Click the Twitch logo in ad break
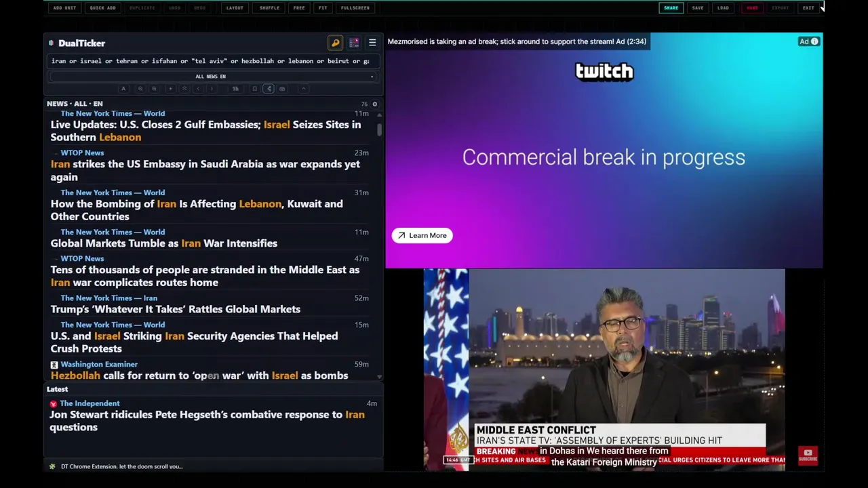The width and height of the screenshot is (868, 488). (604, 71)
